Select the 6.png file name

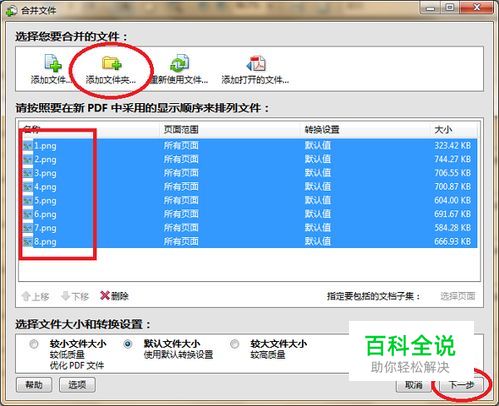(x=45, y=214)
